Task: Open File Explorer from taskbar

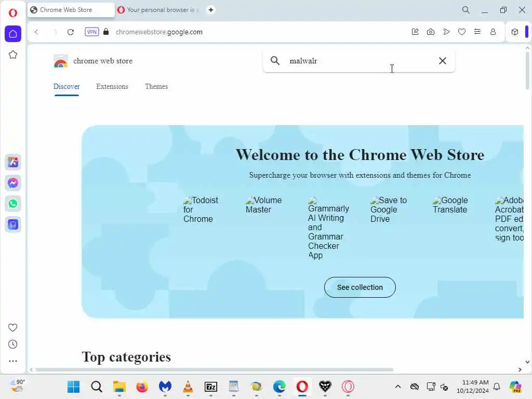Action: 119,387
